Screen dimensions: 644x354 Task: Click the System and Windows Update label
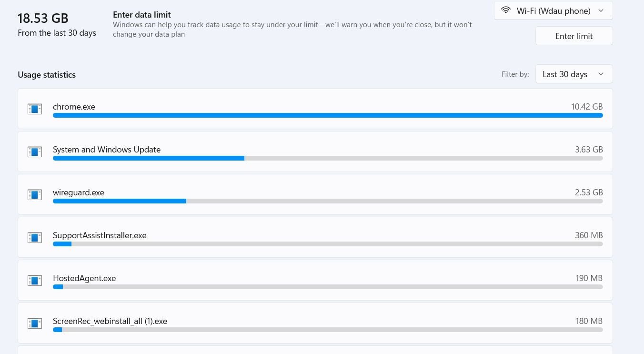pos(107,150)
